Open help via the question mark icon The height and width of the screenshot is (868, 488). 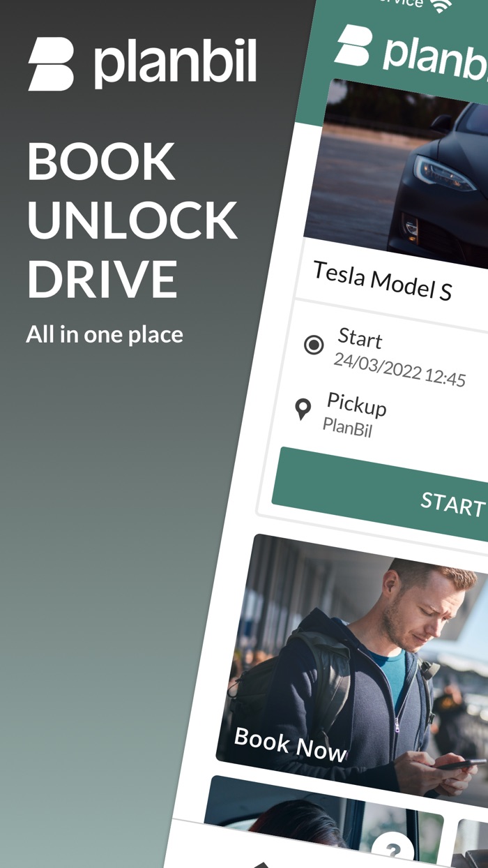[392, 851]
